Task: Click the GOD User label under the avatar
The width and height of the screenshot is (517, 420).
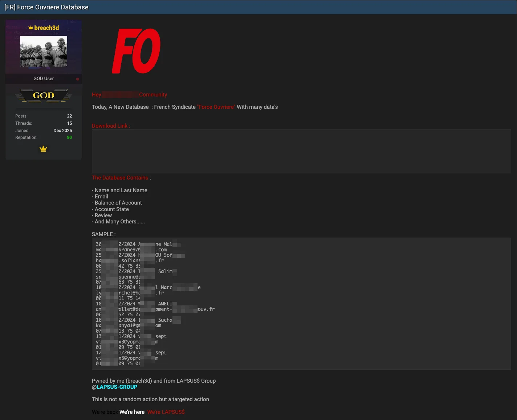Action: coord(43,78)
